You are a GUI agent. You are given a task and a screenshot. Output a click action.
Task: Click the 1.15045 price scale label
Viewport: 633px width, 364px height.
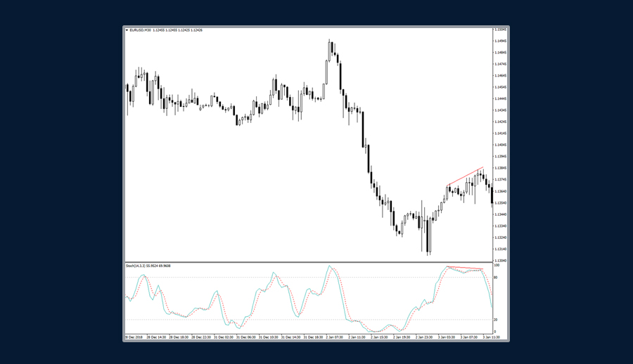[501, 30]
